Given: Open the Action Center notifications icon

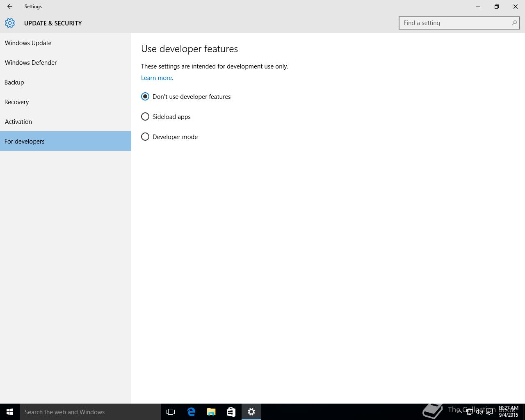Looking at the screenshot, I should 489,412.
